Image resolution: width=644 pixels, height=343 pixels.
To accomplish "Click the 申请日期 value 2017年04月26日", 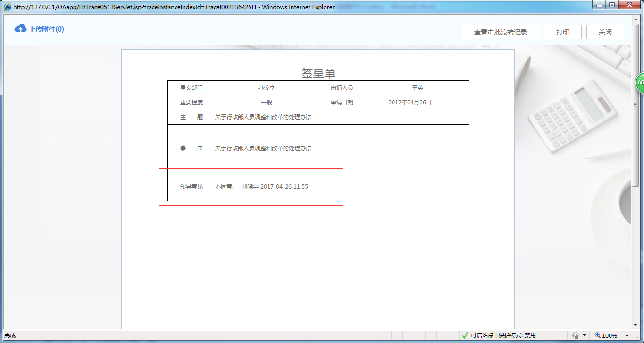I will (410, 103).
